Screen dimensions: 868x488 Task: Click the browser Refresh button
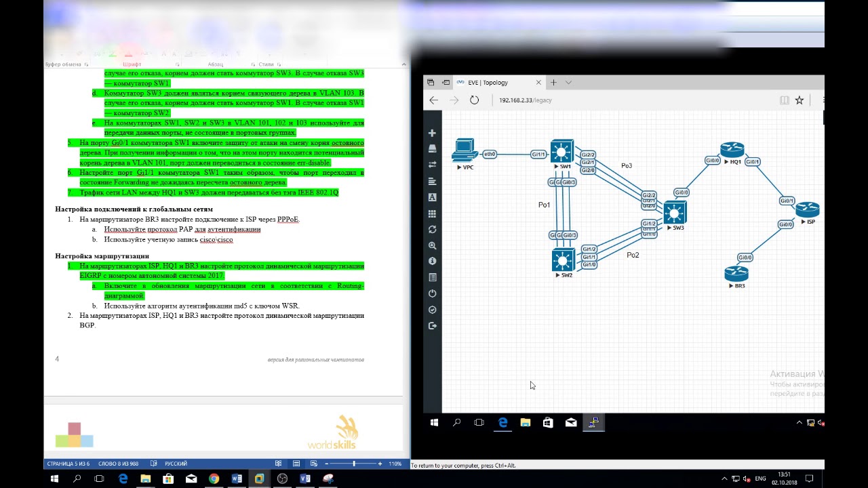click(475, 100)
